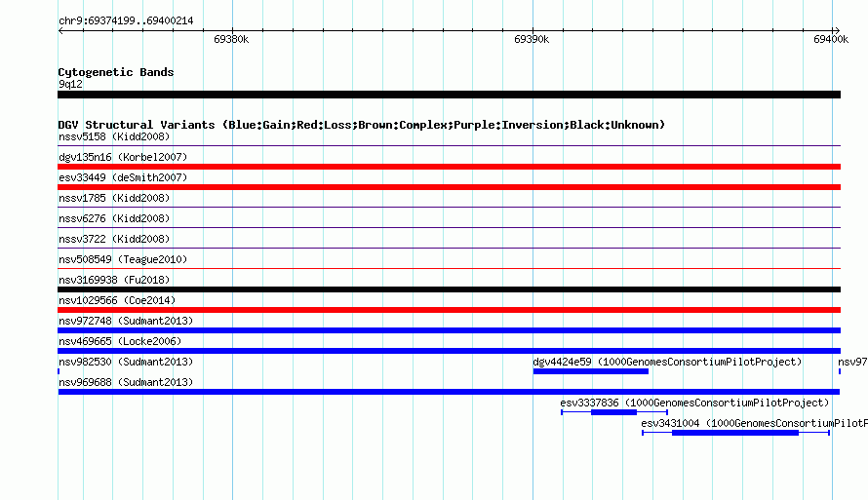Click the blue gain bar under nsv469665
The height and width of the screenshot is (500, 868).
coord(449,351)
